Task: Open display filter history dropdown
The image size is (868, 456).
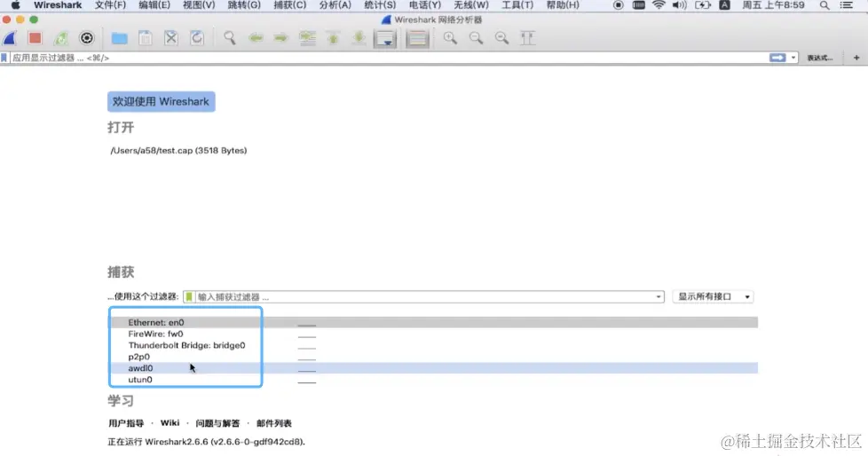Action: point(793,58)
